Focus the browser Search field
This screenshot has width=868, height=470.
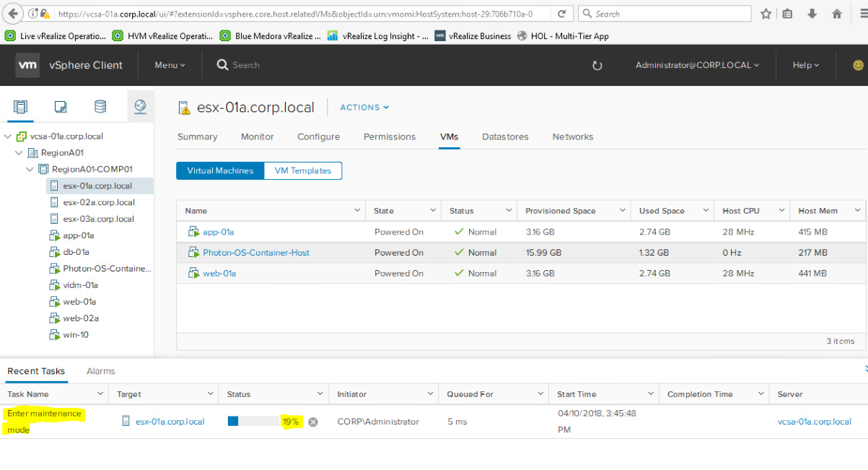coord(665,14)
